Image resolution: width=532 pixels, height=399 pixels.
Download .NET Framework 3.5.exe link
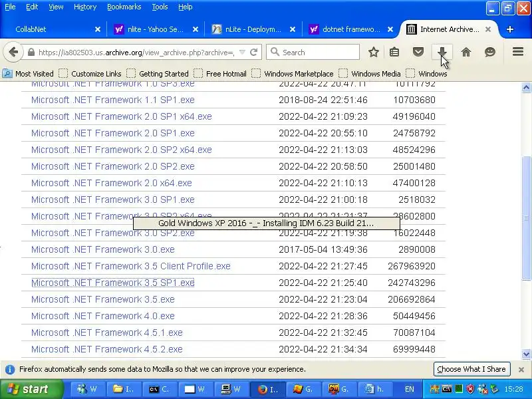pyautogui.click(x=103, y=299)
